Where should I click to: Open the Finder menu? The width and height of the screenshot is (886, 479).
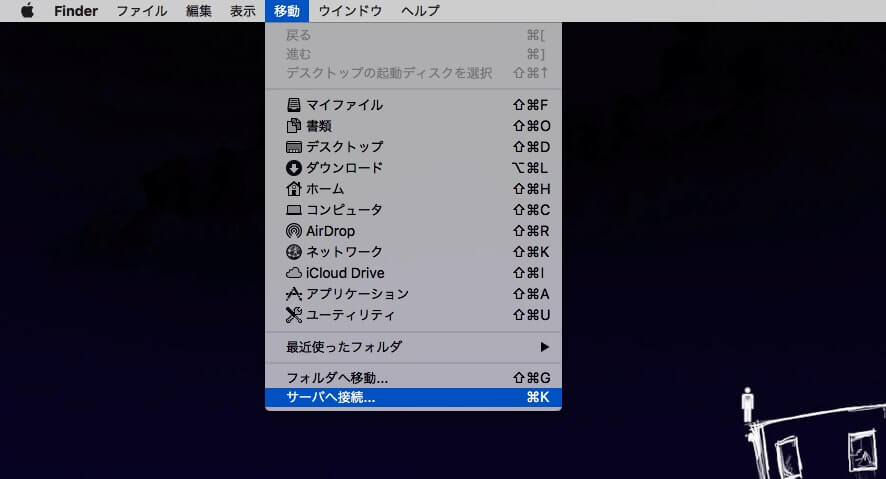point(76,11)
